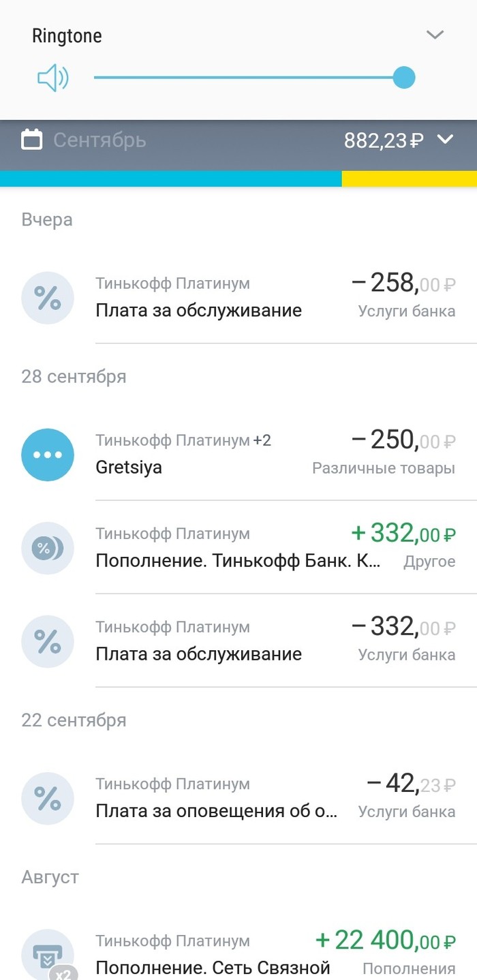Expand the 882,23 ₽ month summary chevron
The width and height of the screenshot is (477, 980).
point(445,140)
